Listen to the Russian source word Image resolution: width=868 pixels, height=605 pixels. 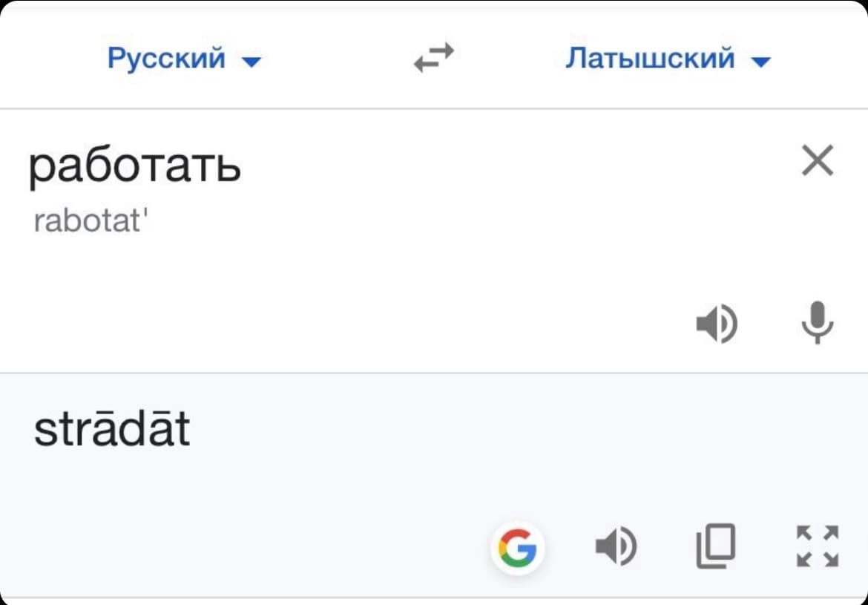coord(716,324)
